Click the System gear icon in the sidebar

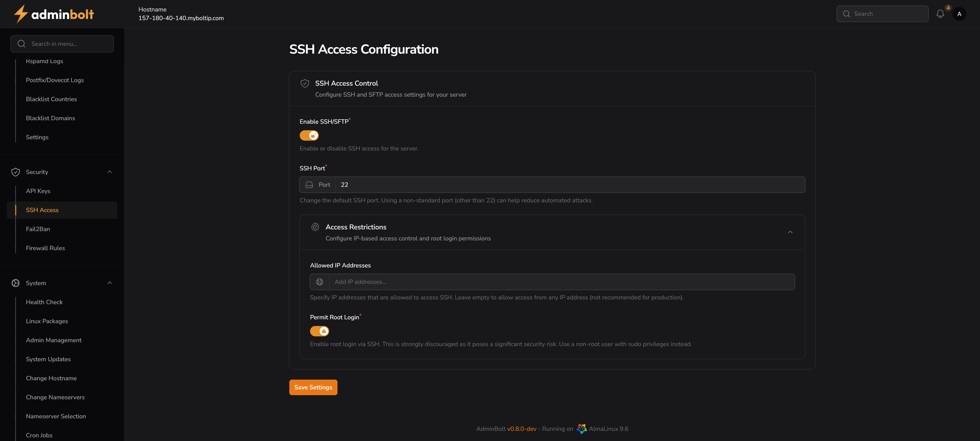pos(15,283)
